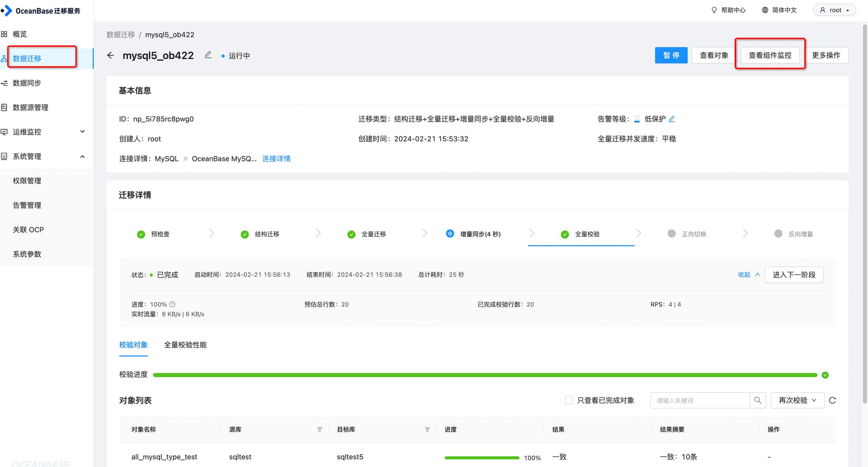Click the 帮助中心 link
868x467 pixels.
point(728,10)
